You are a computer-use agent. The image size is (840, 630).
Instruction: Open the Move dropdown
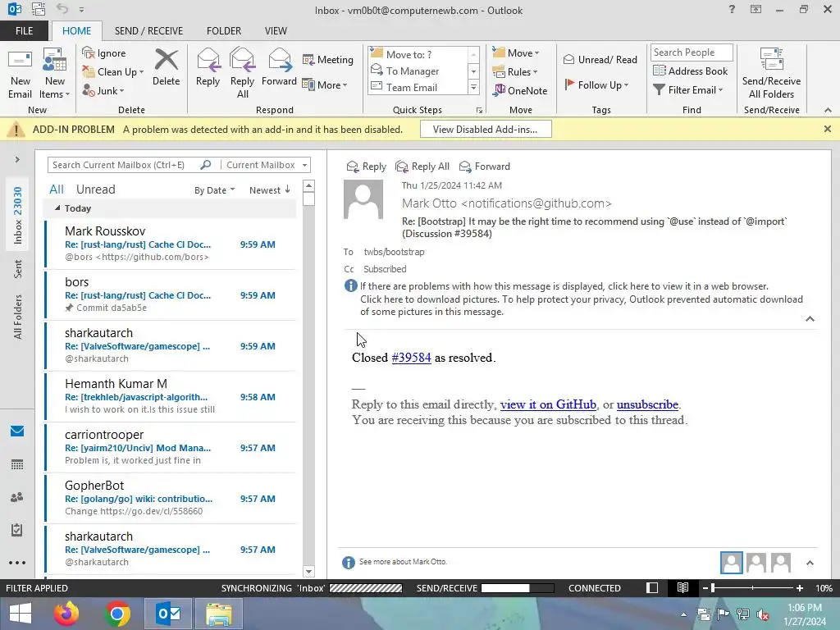coord(516,53)
